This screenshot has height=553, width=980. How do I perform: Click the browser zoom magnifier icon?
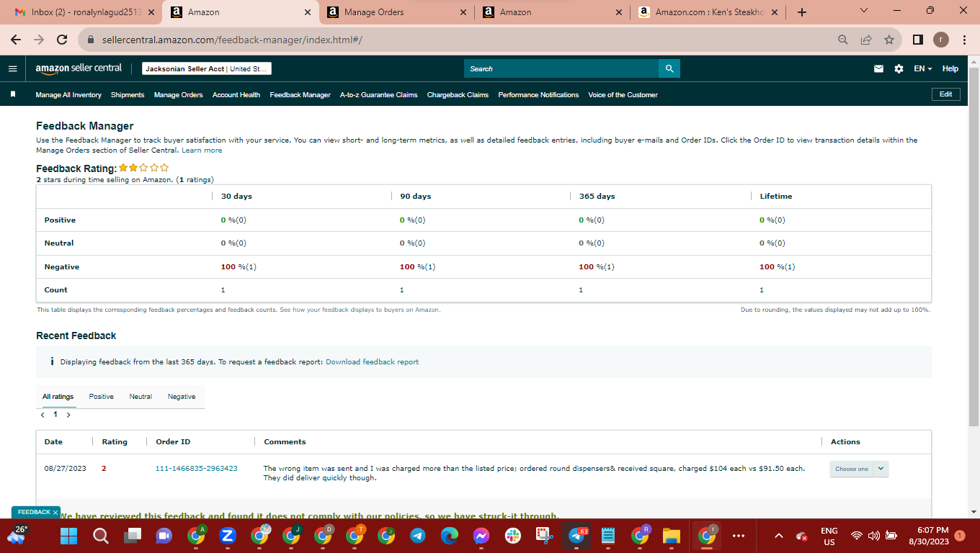[x=843, y=40]
